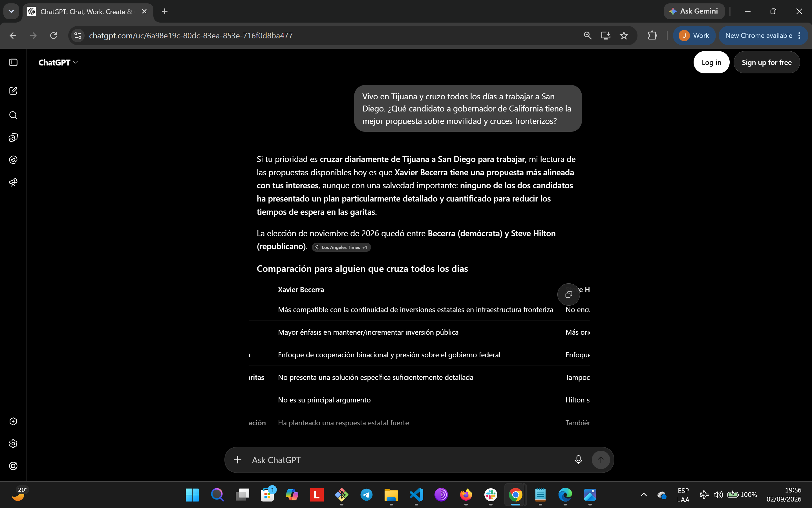Image resolution: width=812 pixels, height=508 pixels.
Task: Click the cell 'No es su principal argumento'
Action: (324, 400)
